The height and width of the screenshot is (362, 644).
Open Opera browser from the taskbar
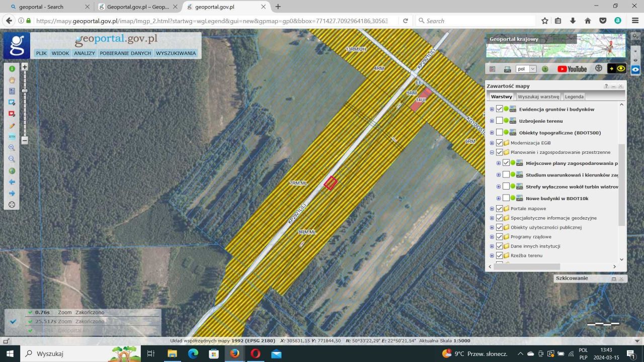pyautogui.click(x=255, y=353)
